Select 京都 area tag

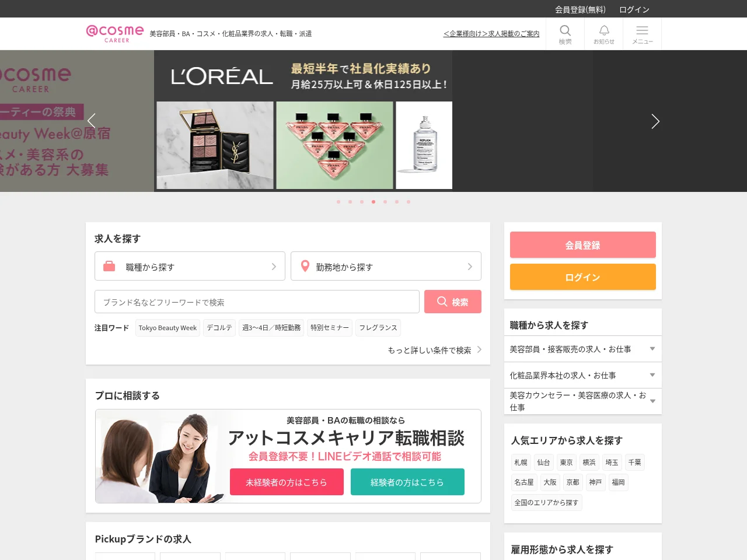tap(573, 482)
